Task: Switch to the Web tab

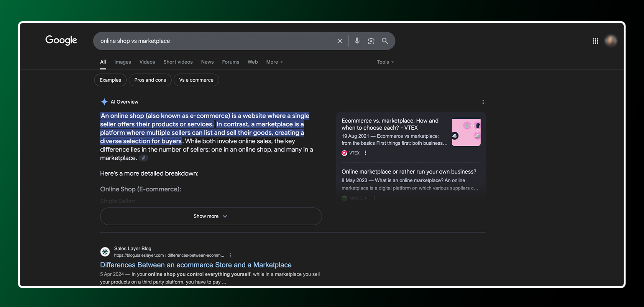Action: (253, 62)
